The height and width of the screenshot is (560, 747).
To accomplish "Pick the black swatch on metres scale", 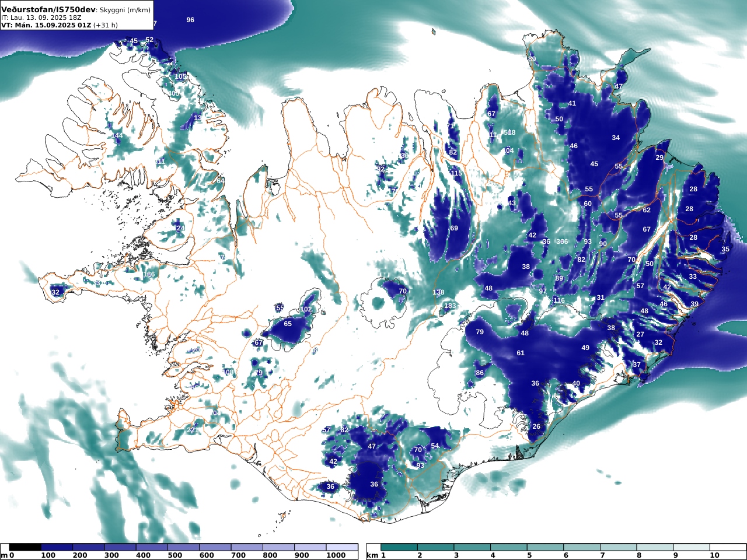I will click(x=25, y=547).
